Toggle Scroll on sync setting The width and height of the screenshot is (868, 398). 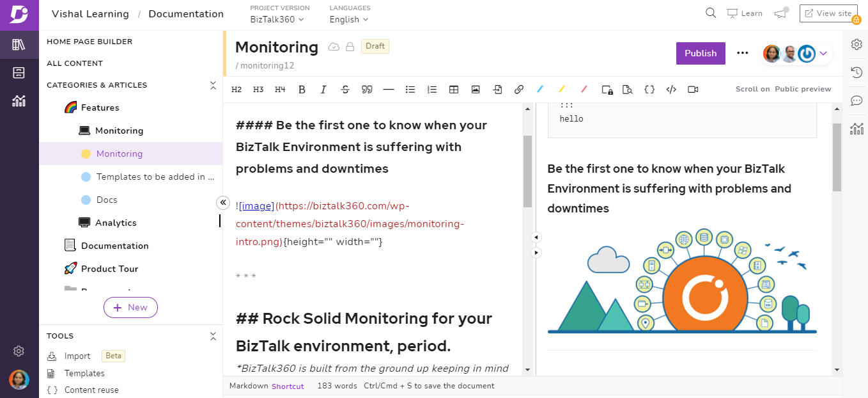752,90
